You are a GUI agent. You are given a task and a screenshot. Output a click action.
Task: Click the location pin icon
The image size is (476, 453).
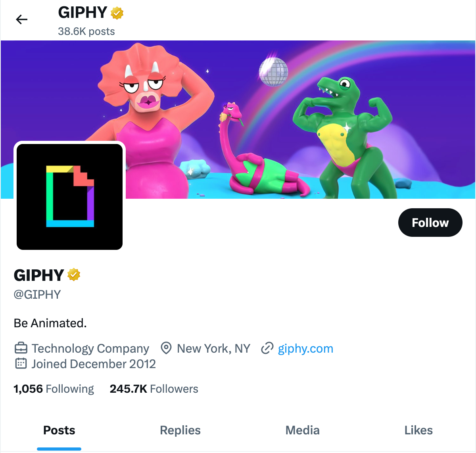pos(166,348)
